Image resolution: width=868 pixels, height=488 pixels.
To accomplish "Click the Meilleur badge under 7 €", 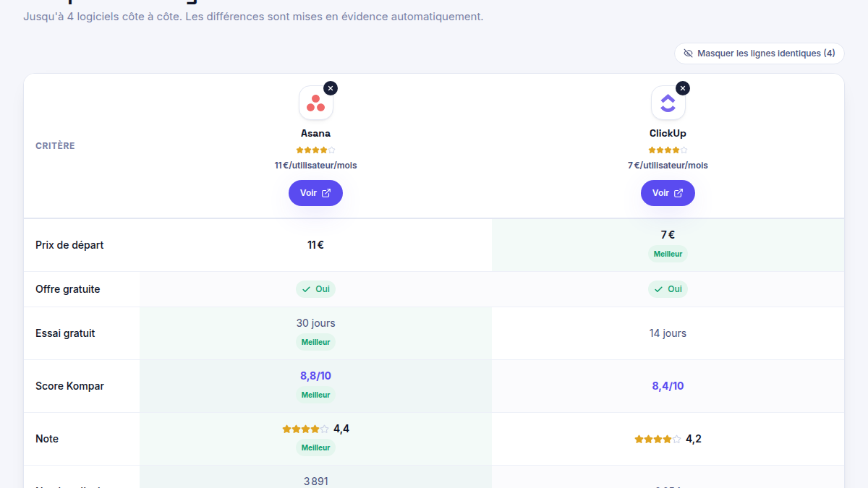I will pyautogui.click(x=668, y=254).
